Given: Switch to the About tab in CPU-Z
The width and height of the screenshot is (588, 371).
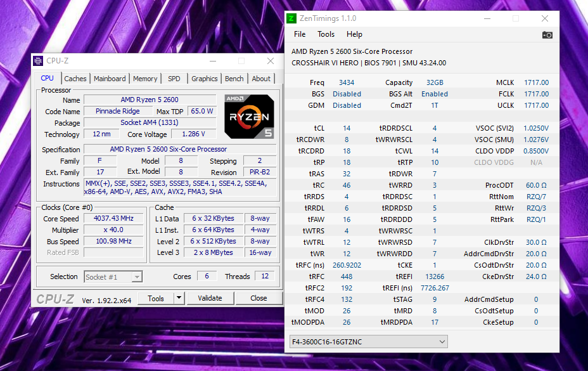Looking at the screenshot, I should 261,79.
